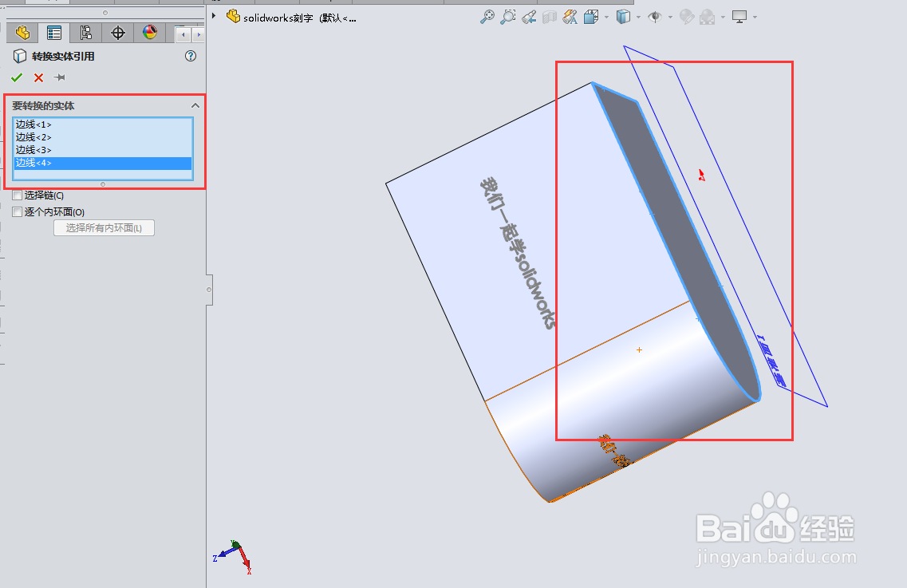The width and height of the screenshot is (907, 588).
Task: Expand the solidworks刻字 flyout tree
Action: [x=214, y=16]
